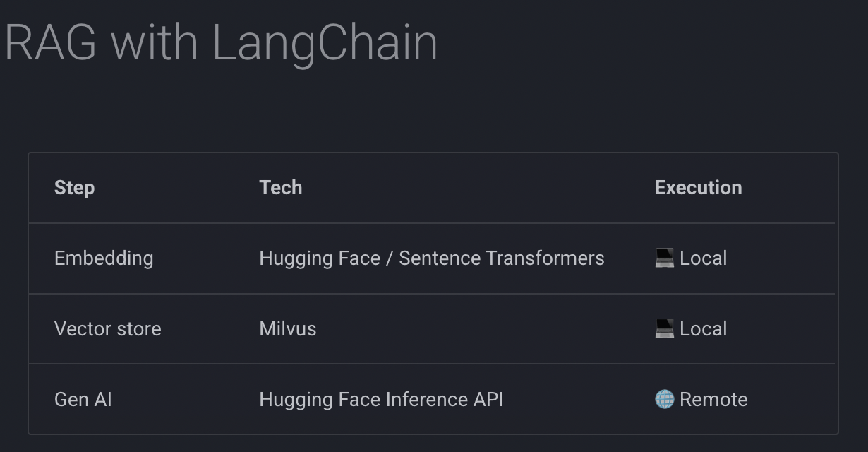This screenshot has width=868, height=452.
Task: Click the laptop icon in the Vector store row
Action: click(664, 328)
